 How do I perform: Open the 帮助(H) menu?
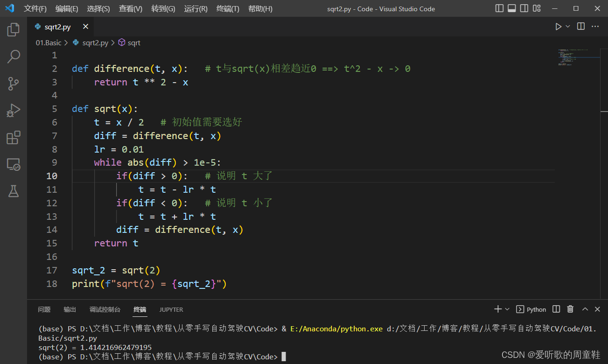260,9
